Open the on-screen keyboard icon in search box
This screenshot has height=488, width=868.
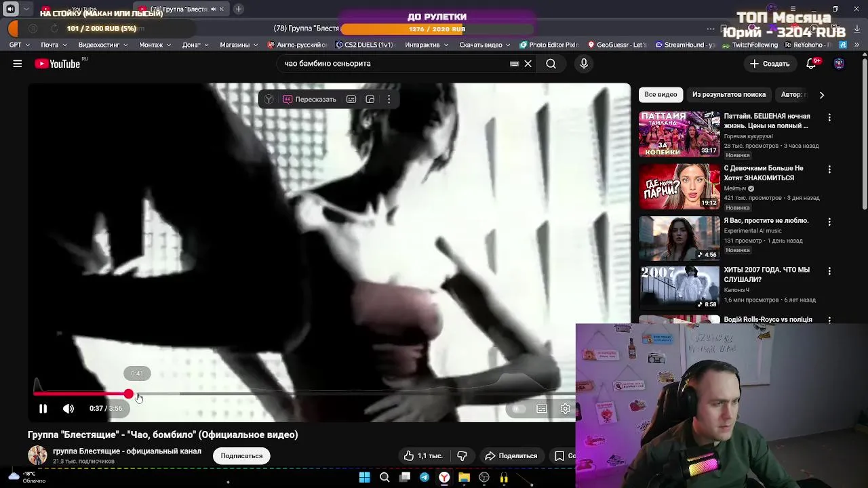click(x=514, y=64)
